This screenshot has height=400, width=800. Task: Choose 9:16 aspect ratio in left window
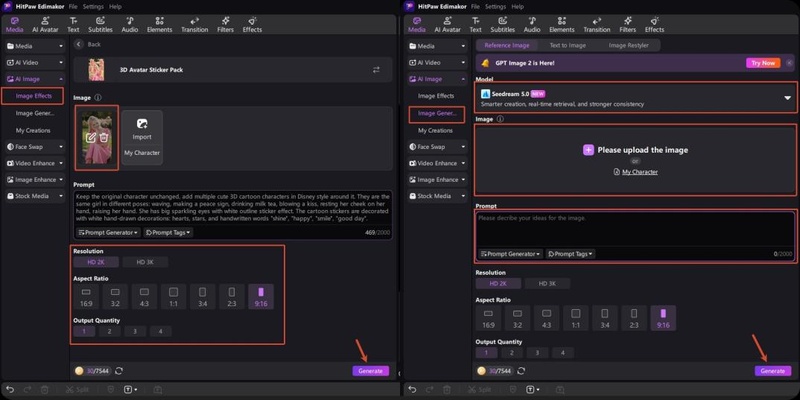point(261,297)
